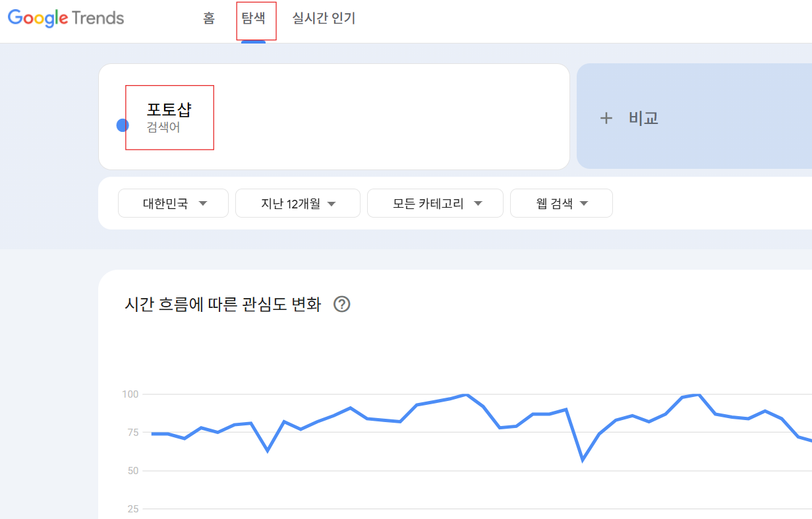
Task: Click the 50 label on the chart axis
Action: coord(132,471)
